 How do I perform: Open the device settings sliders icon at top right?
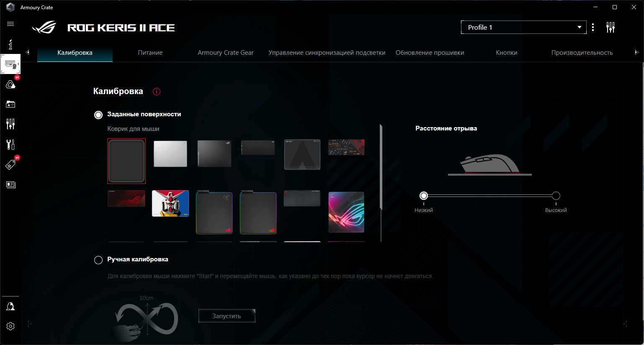[x=611, y=28]
